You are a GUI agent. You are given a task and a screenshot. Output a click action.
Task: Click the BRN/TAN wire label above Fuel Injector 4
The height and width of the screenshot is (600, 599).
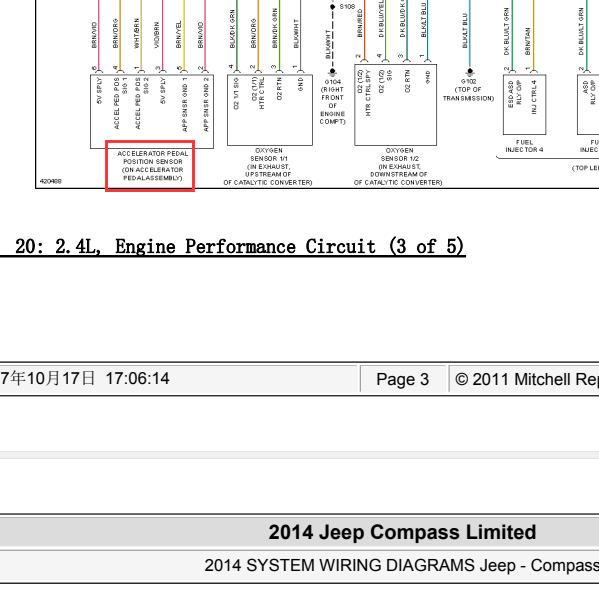(x=528, y=41)
